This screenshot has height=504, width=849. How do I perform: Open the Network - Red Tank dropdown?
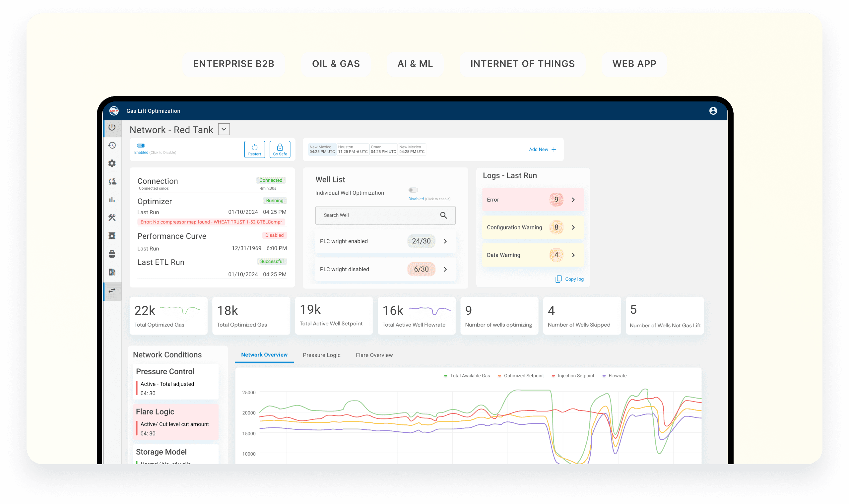[224, 129]
